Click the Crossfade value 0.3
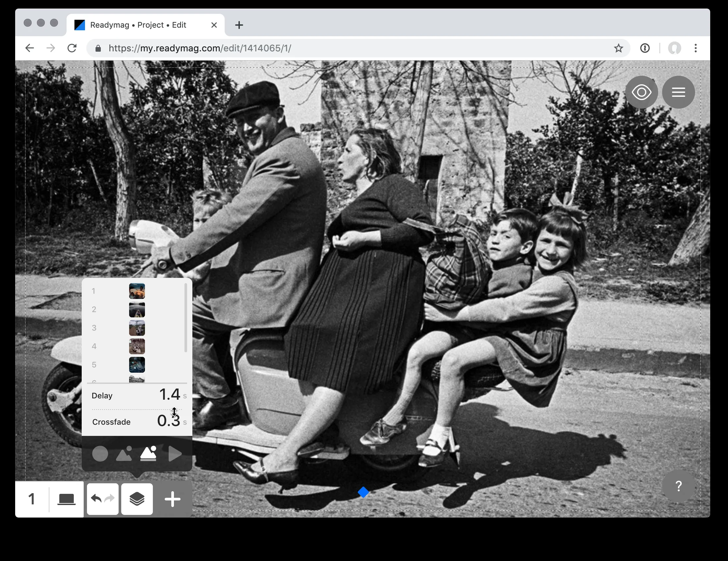This screenshot has width=728, height=561. point(168,421)
